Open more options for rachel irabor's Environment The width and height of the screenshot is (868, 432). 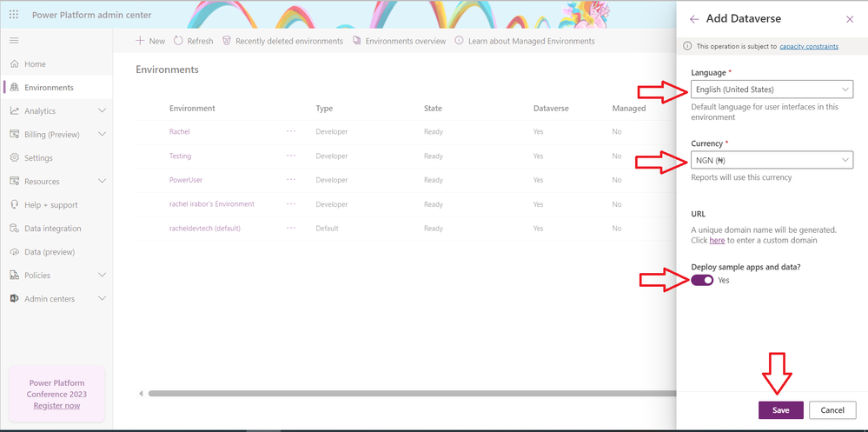[291, 203]
